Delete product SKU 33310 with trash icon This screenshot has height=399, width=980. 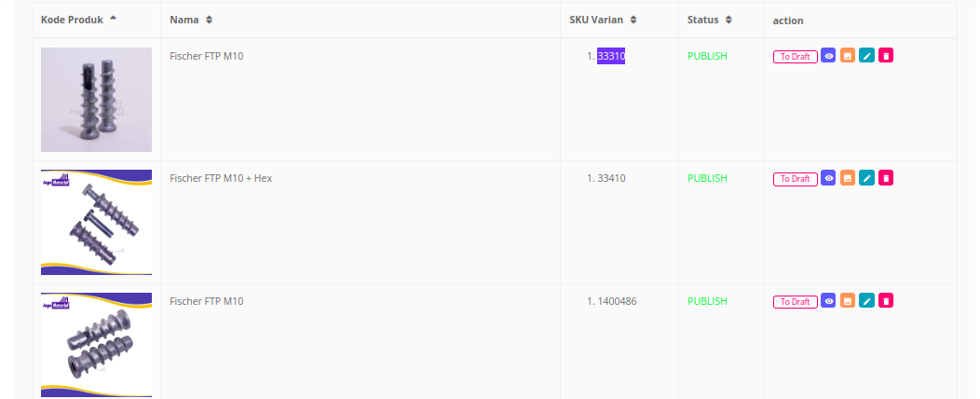(886, 56)
